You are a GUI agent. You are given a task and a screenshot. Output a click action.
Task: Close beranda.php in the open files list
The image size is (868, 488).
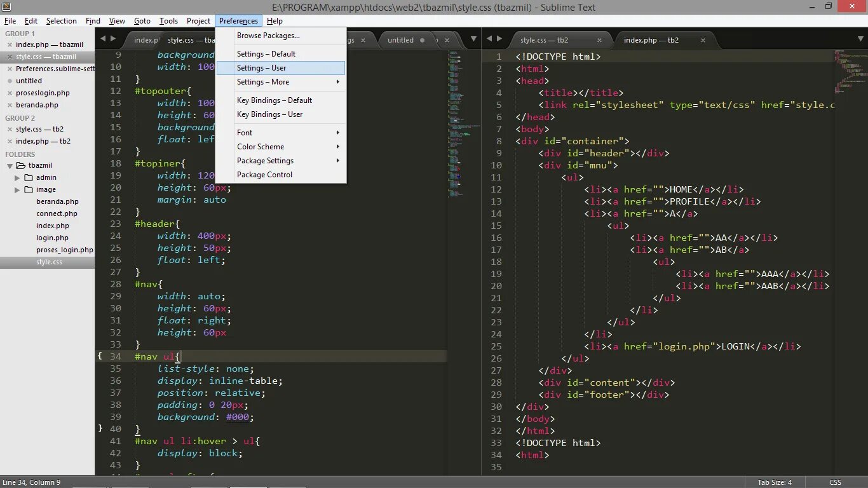10,105
